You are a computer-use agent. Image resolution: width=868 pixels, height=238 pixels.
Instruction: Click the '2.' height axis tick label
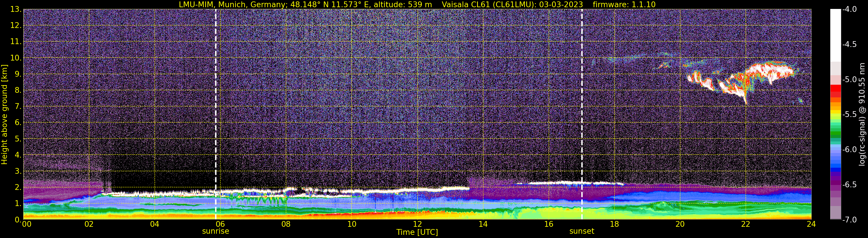18,188
